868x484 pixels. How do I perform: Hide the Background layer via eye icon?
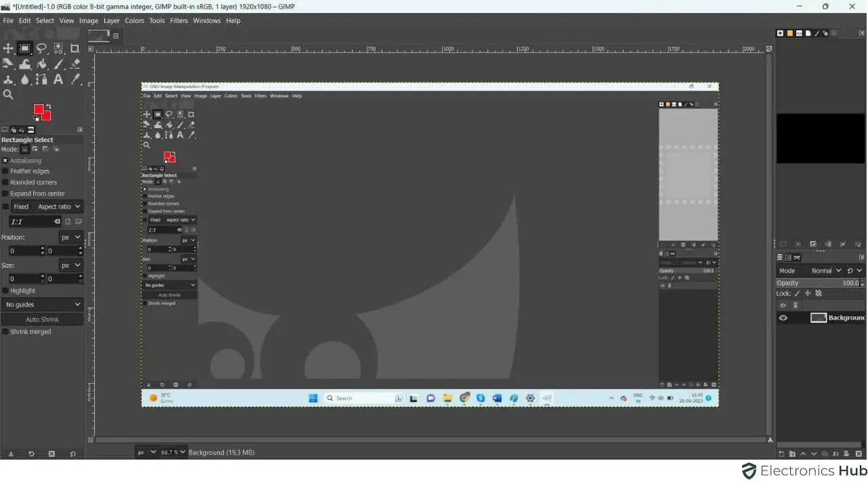(783, 317)
